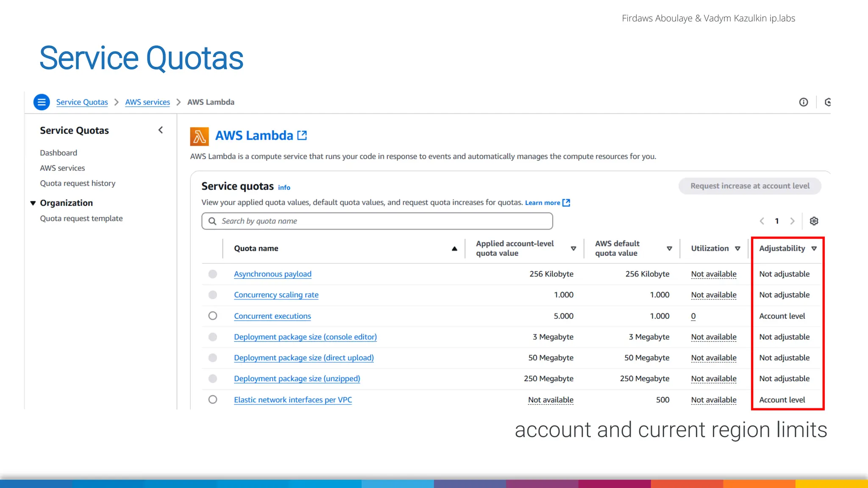
Task: Click the AWS Lambda orange logo icon
Action: click(x=199, y=136)
